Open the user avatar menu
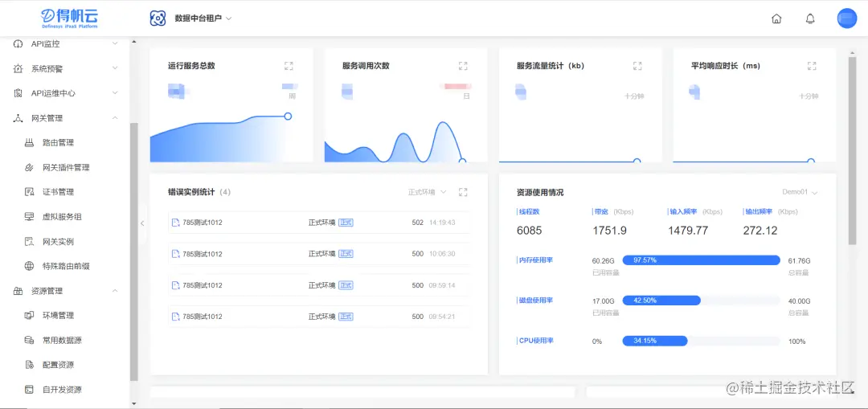Image resolution: width=868 pixels, height=409 pixels. point(847,18)
